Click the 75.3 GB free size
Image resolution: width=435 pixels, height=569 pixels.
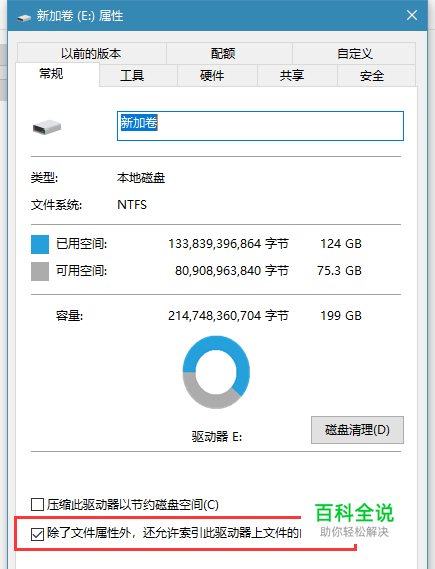pos(339,271)
